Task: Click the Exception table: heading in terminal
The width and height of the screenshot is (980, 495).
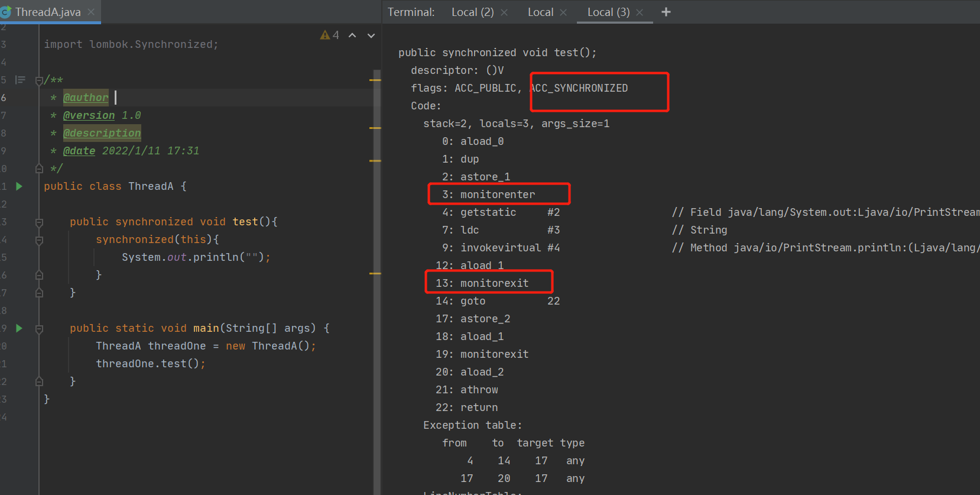Action: click(473, 425)
